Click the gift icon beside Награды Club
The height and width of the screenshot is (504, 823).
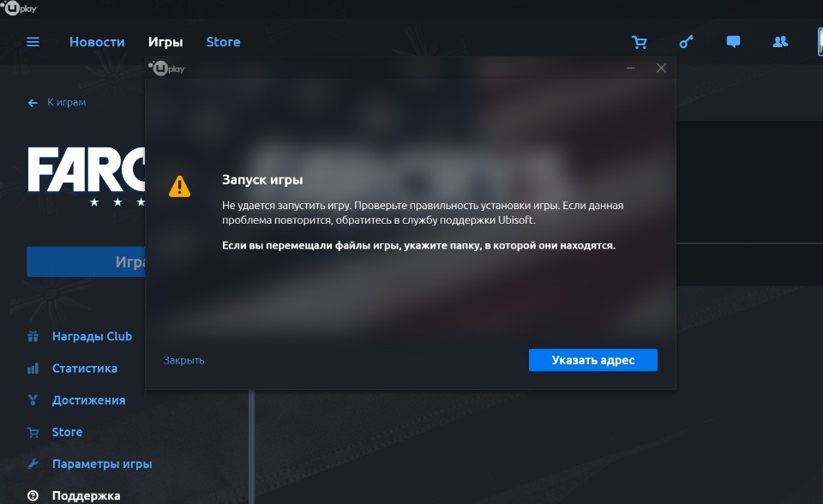click(33, 337)
